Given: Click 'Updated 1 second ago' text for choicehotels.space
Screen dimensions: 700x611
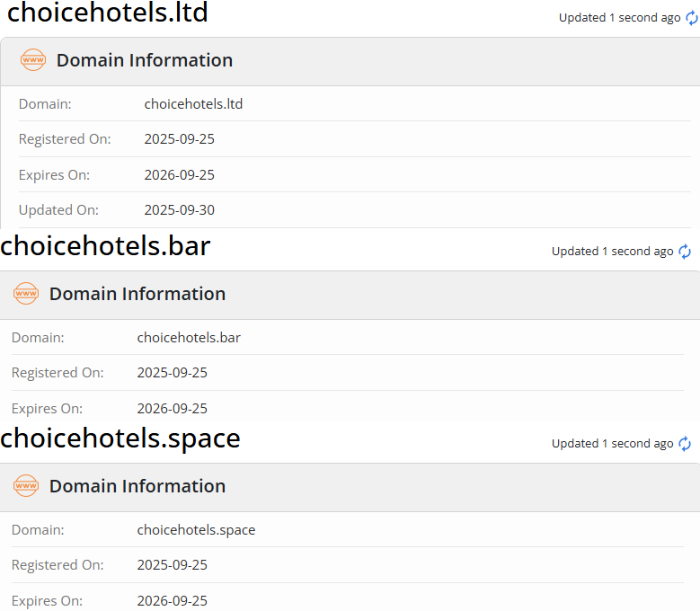Looking at the screenshot, I should click(613, 444).
